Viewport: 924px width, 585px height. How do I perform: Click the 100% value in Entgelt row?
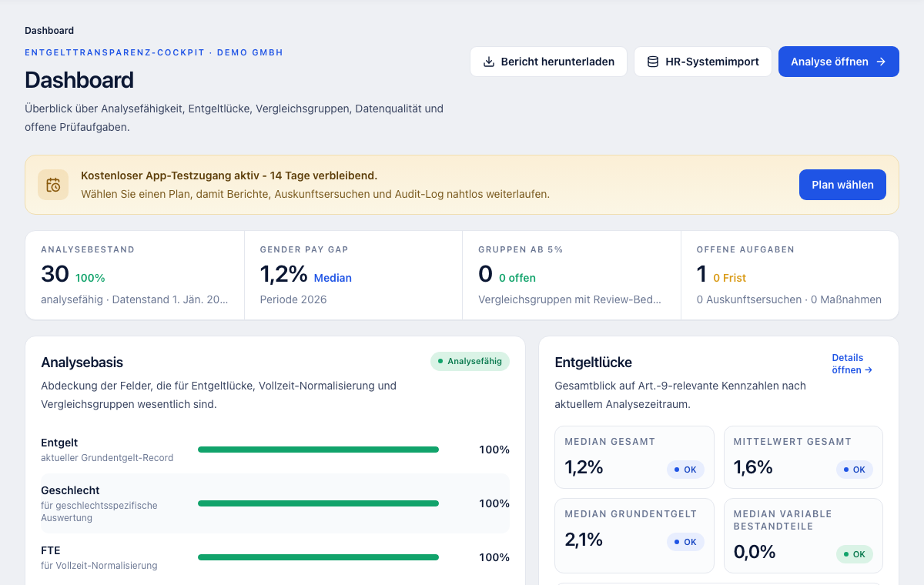click(x=494, y=450)
